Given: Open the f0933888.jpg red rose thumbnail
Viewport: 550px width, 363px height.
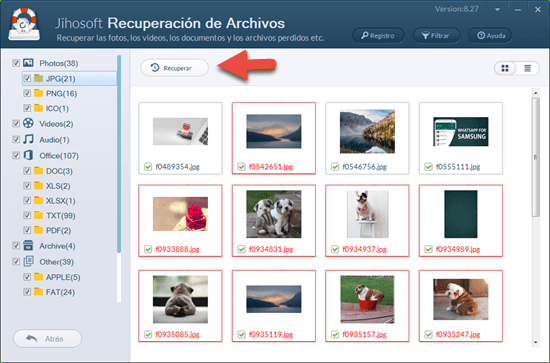Looking at the screenshot, I should [180, 214].
